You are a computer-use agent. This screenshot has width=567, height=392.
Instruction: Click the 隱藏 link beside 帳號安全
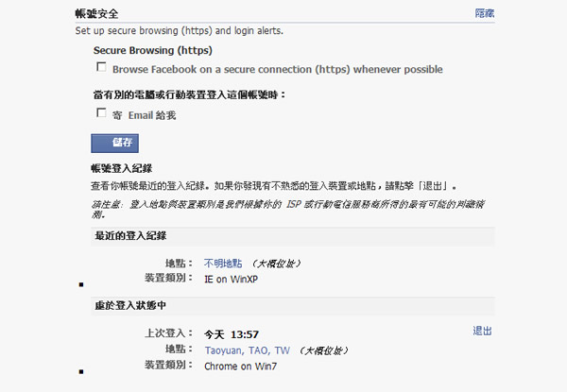click(485, 13)
